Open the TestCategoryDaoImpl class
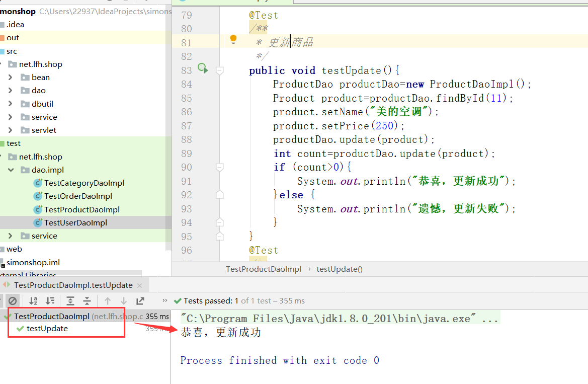 pos(84,183)
